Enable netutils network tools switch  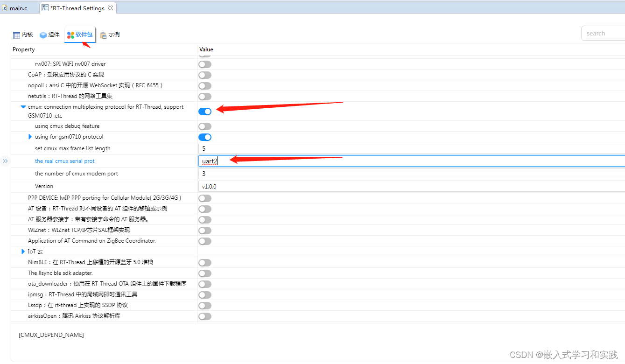tap(205, 97)
